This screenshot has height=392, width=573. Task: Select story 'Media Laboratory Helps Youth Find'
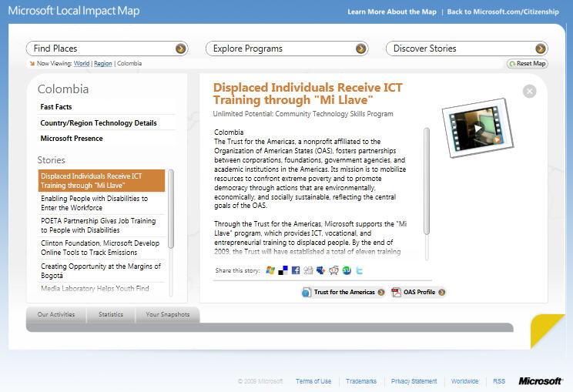(x=102, y=289)
